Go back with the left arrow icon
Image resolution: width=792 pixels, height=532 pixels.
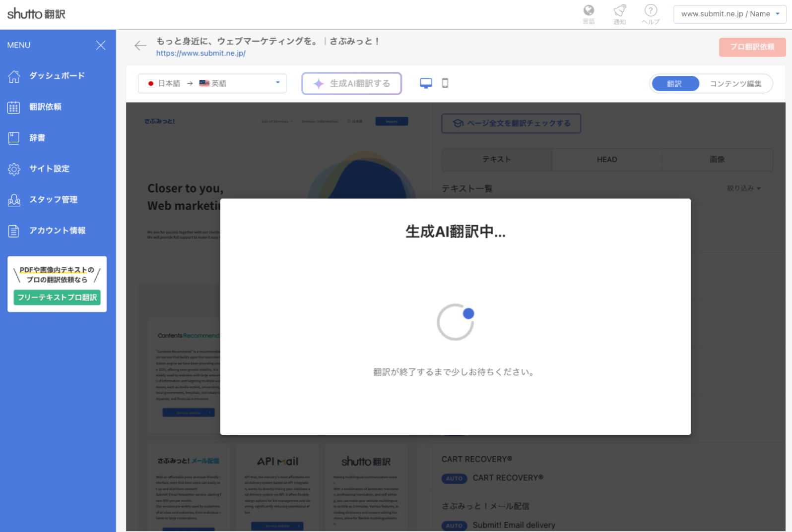point(140,46)
